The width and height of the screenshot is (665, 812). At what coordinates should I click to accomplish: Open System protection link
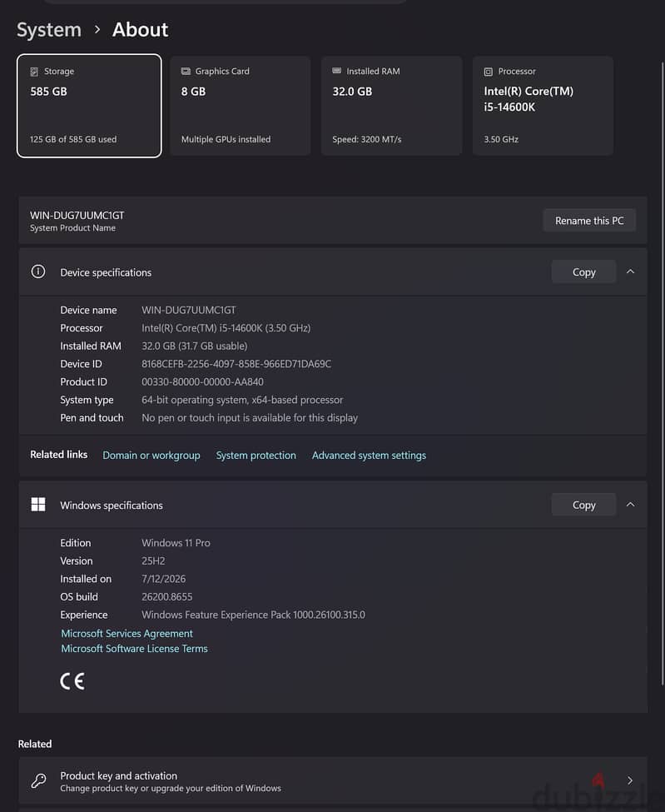pos(256,456)
